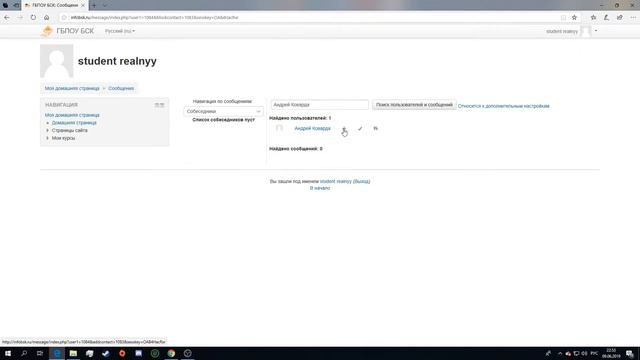Open Андрей Коварда user profile link
The width and height of the screenshot is (640, 360).
pyautogui.click(x=312, y=128)
